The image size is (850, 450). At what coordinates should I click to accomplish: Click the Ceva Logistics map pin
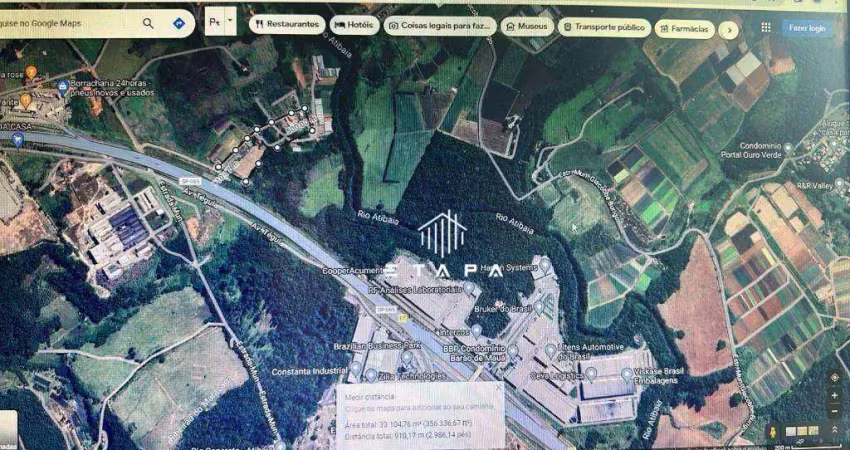pos(591,374)
